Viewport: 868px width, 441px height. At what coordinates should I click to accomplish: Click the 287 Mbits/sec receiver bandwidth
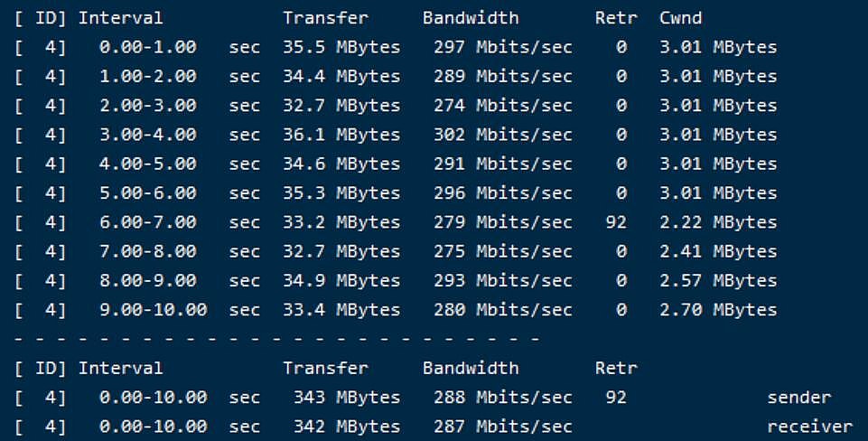[502, 427]
